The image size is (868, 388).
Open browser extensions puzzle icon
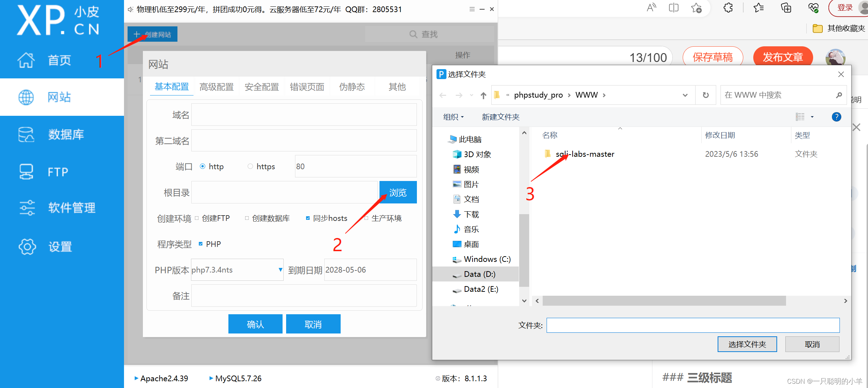click(x=728, y=7)
